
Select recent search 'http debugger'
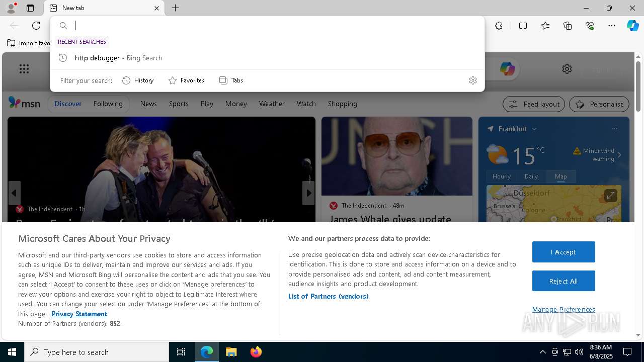coord(267,58)
